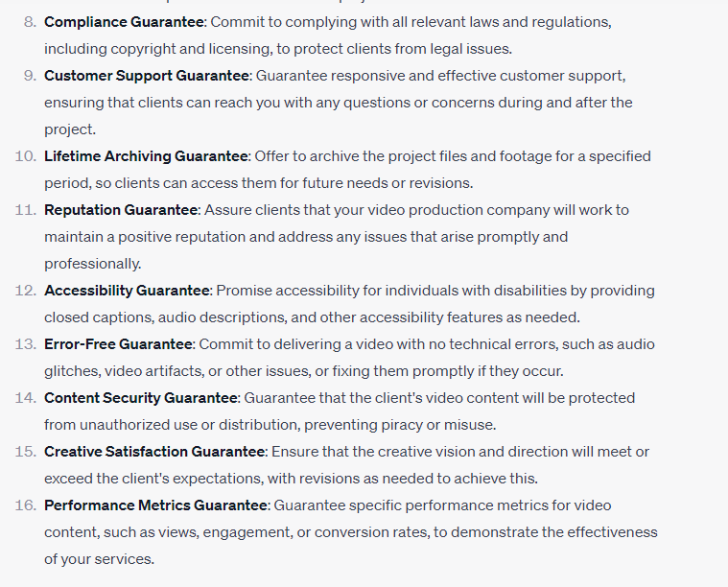Click the text 'of your services.'
This screenshot has height=587, width=728.
(x=99, y=558)
